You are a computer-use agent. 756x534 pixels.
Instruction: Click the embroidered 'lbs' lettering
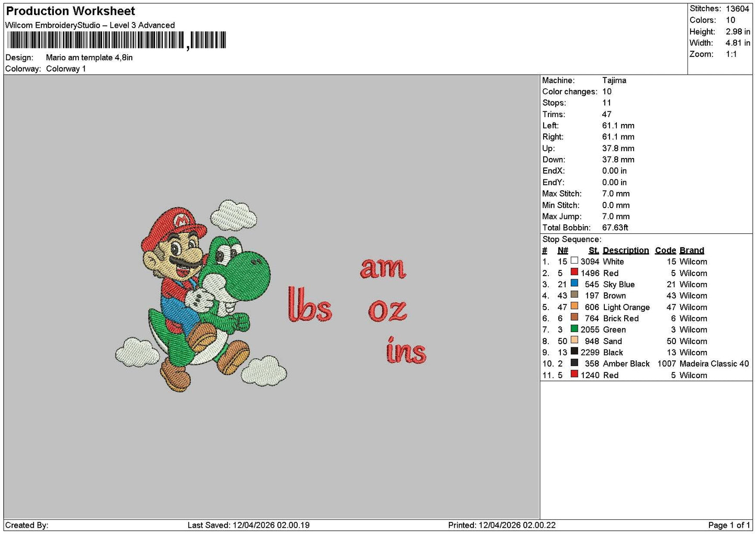pyautogui.click(x=310, y=304)
